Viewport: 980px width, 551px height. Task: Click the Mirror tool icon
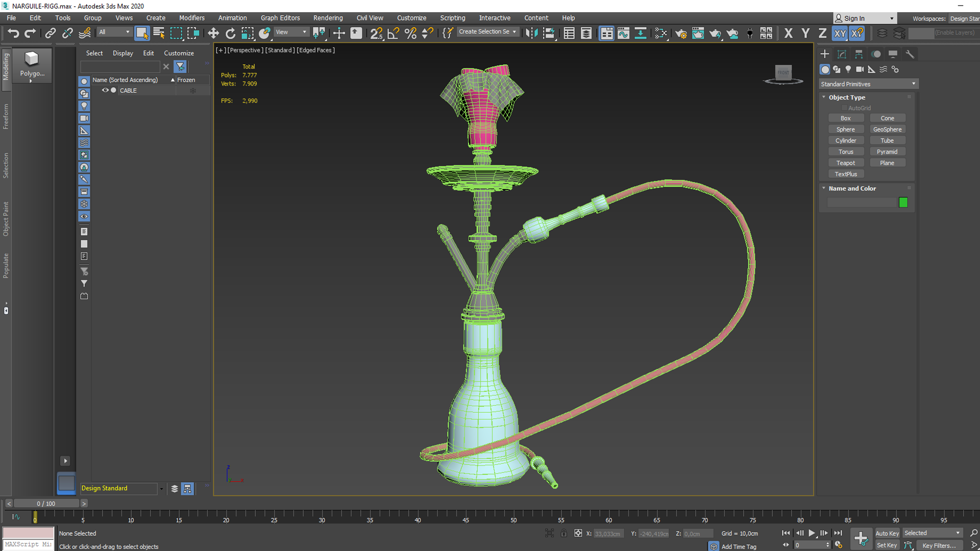tap(531, 33)
